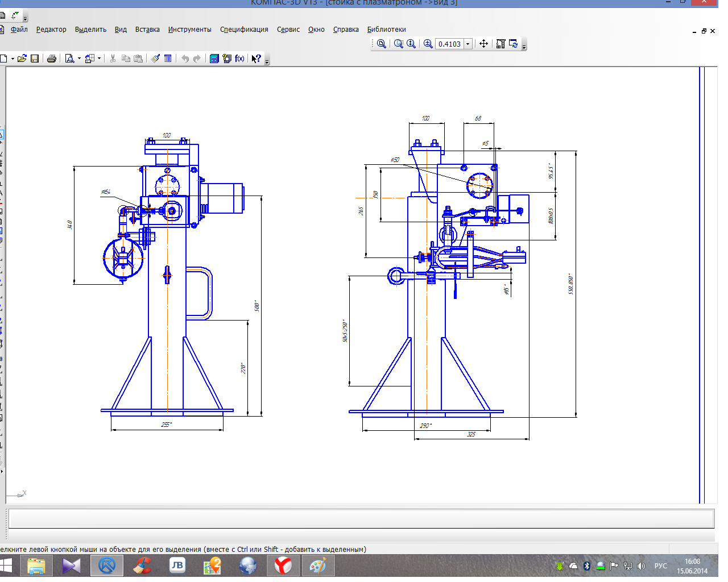The height and width of the screenshot is (582, 728).
Task: Open the Инструменты menu
Action: (x=189, y=30)
